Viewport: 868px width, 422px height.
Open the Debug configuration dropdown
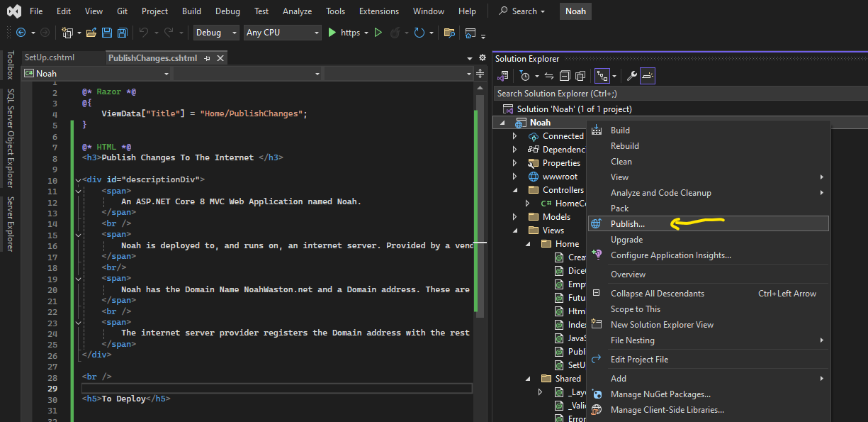point(217,33)
